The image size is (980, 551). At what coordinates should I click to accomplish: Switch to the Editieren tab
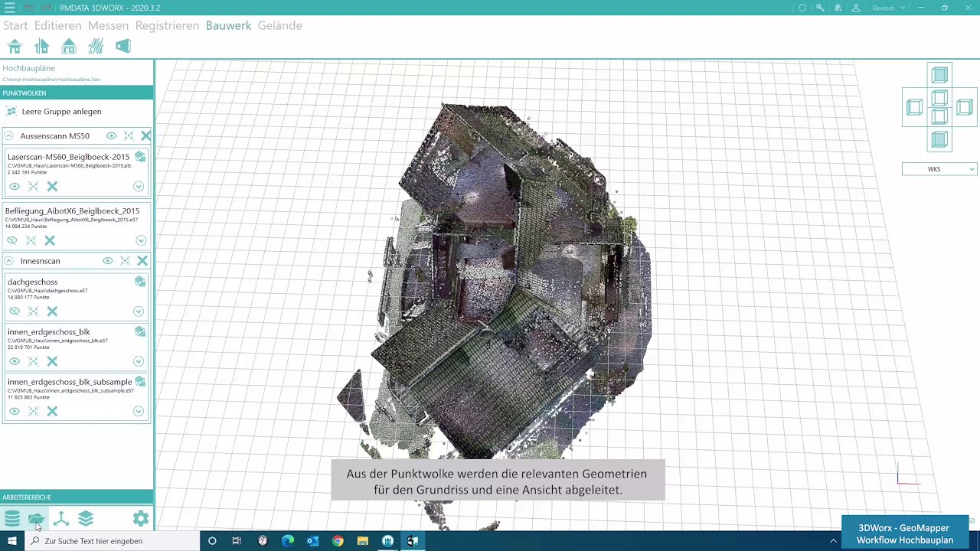[x=57, y=25]
